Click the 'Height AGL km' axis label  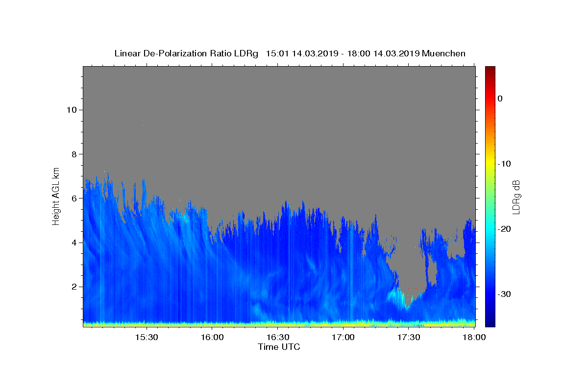click(x=56, y=196)
